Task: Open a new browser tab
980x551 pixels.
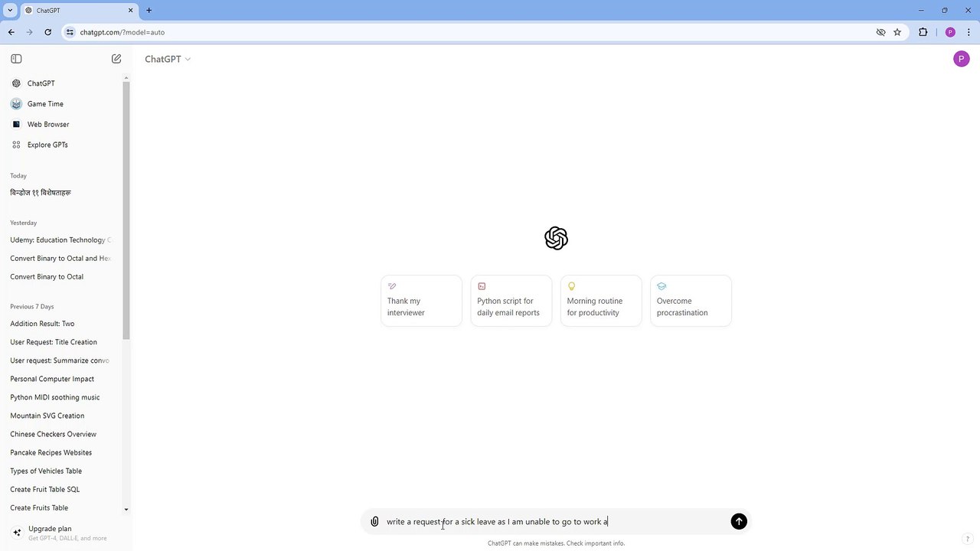Action: 149,11
